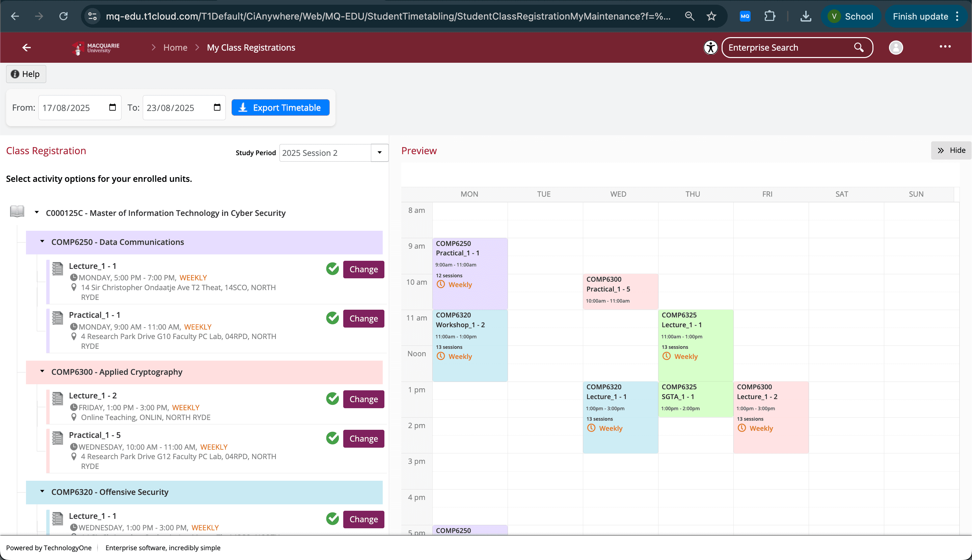Go to Home breadcrumb
Viewport: 972px width, 560px height.
pyautogui.click(x=175, y=47)
